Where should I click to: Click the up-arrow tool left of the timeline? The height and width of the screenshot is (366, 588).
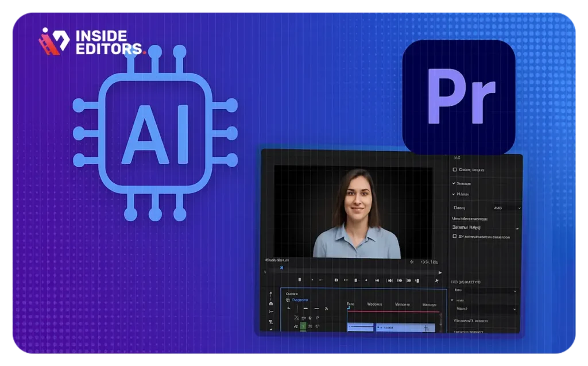271,295
